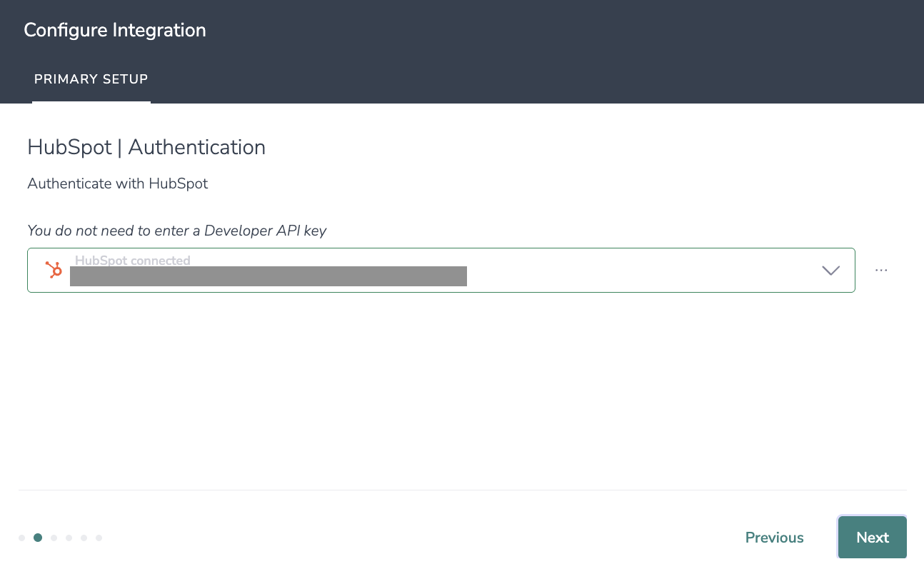Click the Authenticate with HubSpot subtitle
Viewport: 924px width, 574px height.
(x=118, y=183)
